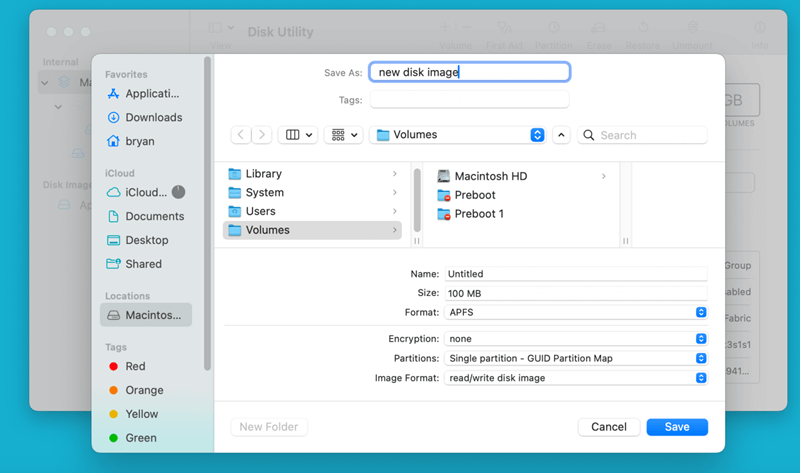Go to bryan home folder
Screen dimensions: 800x473
[x=131, y=141]
